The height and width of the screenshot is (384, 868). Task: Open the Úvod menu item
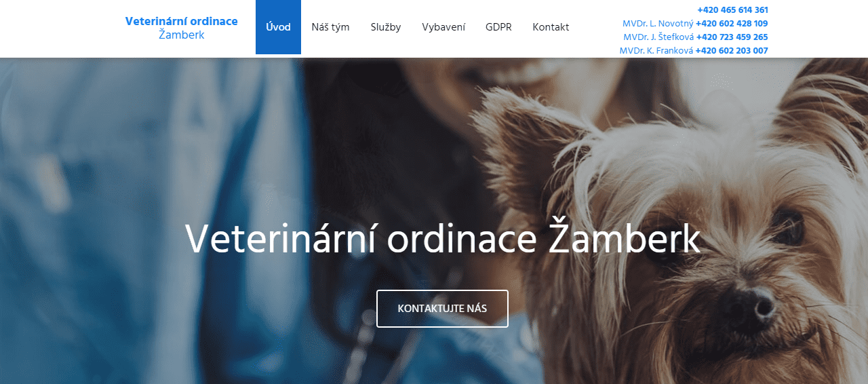click(278, 27)
